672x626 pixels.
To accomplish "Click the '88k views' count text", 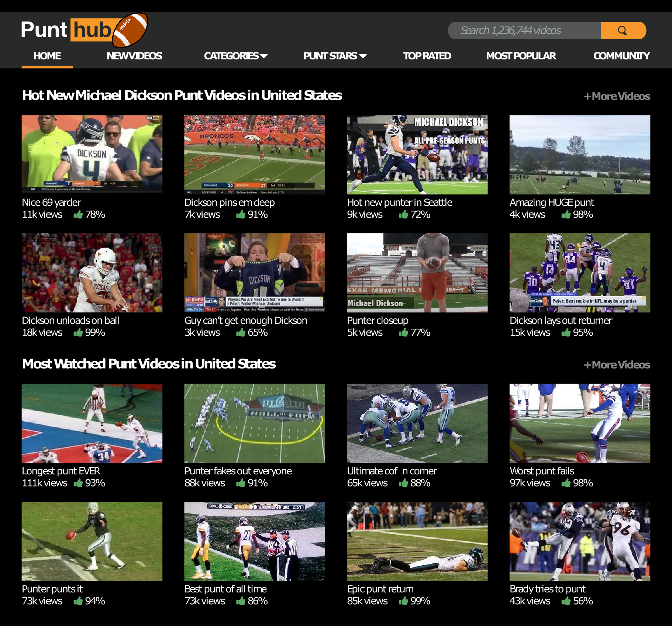I will [x=205, y=483].
